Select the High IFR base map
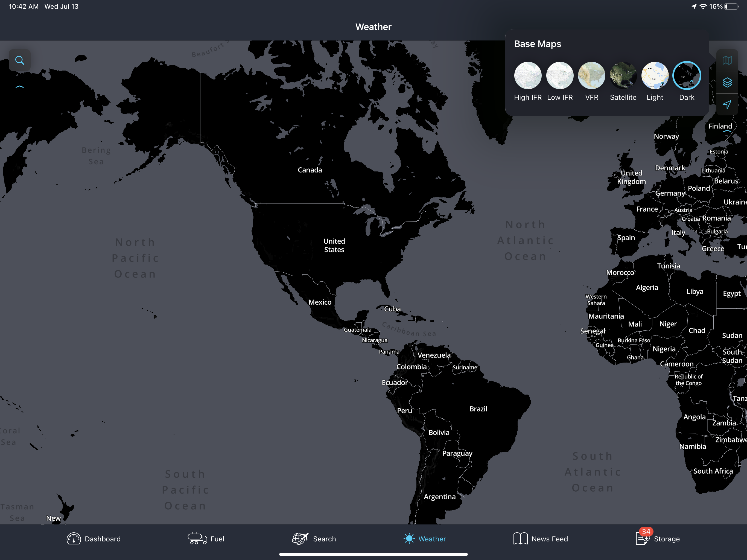 (528, 75)
